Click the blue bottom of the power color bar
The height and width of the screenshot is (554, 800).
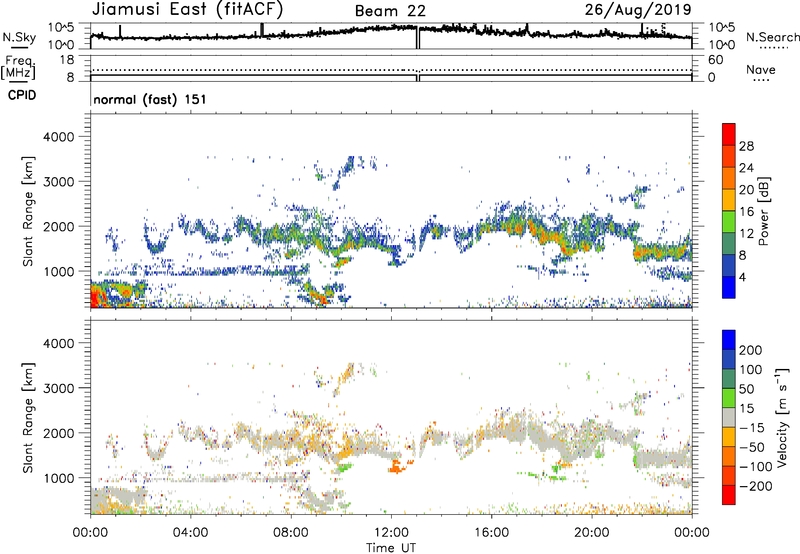(x=729, y=287)
